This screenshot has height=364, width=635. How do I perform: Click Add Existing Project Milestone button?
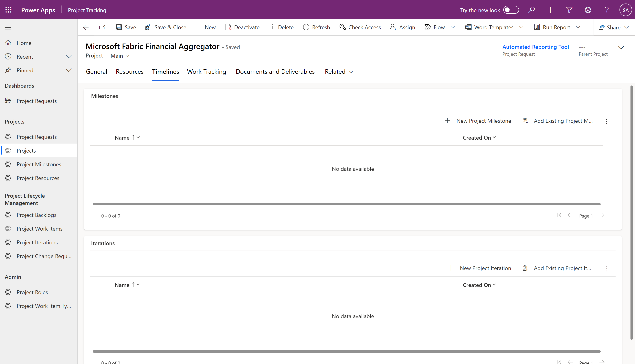coord(558,121)
